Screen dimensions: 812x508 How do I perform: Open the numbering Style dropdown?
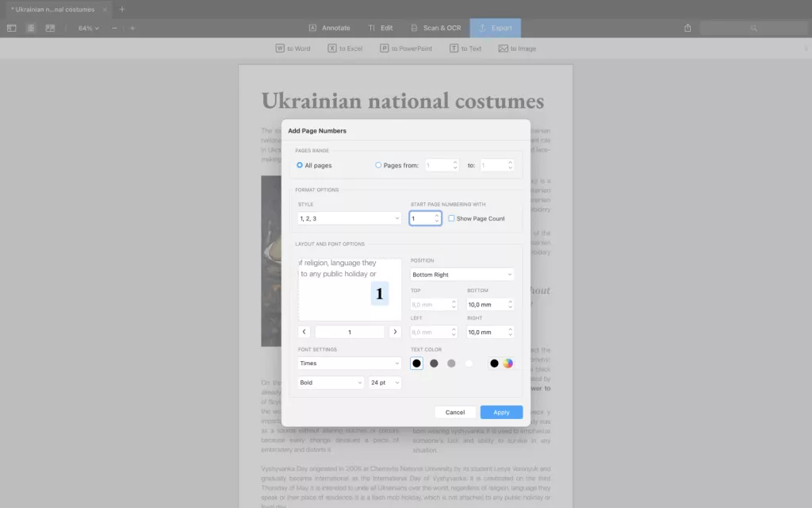point(350,218)
